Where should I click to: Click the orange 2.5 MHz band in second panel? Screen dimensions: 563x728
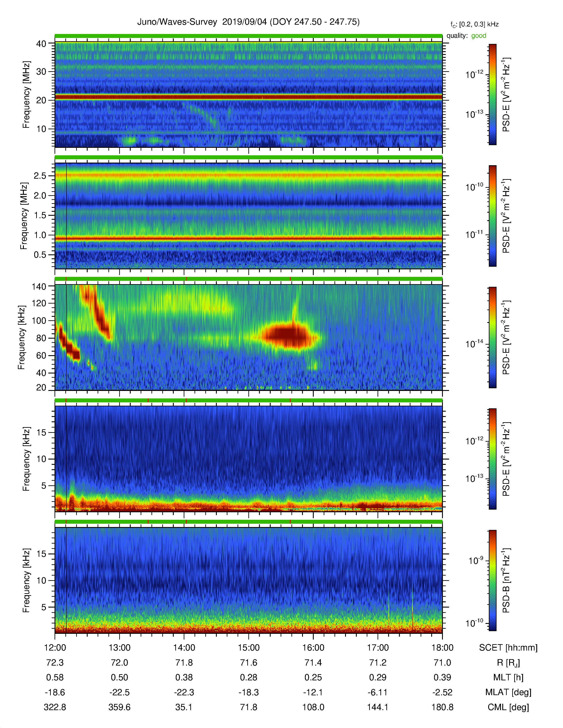[x=248, y=175]
